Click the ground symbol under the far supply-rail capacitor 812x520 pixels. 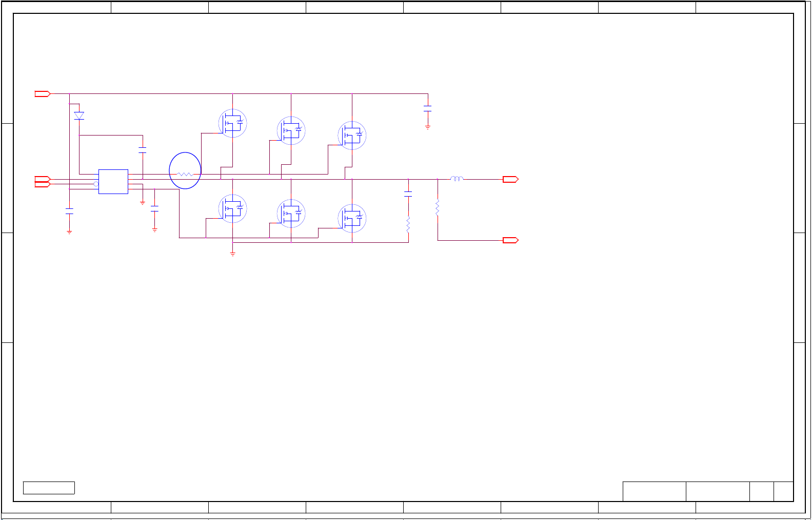428,126
